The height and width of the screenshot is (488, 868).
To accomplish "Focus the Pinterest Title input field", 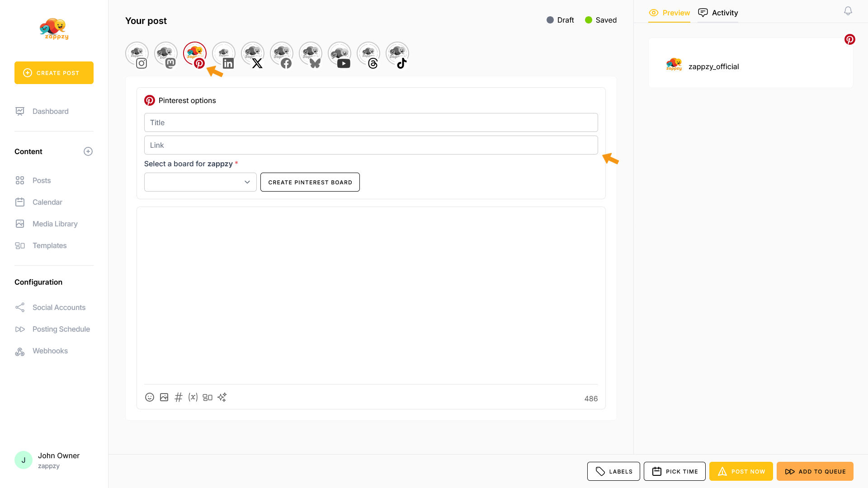I will coord(371,122).
